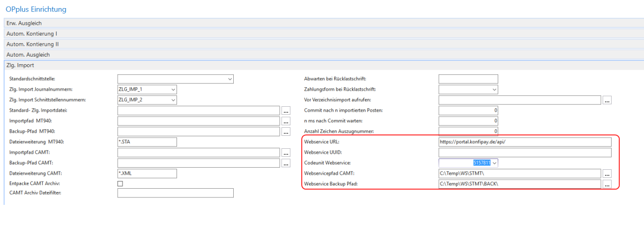Collapse the Zlg. Import section
Image resolution: width=644 pixels, height=248 pixels.
pyautogui.click(x=324, y=65)
